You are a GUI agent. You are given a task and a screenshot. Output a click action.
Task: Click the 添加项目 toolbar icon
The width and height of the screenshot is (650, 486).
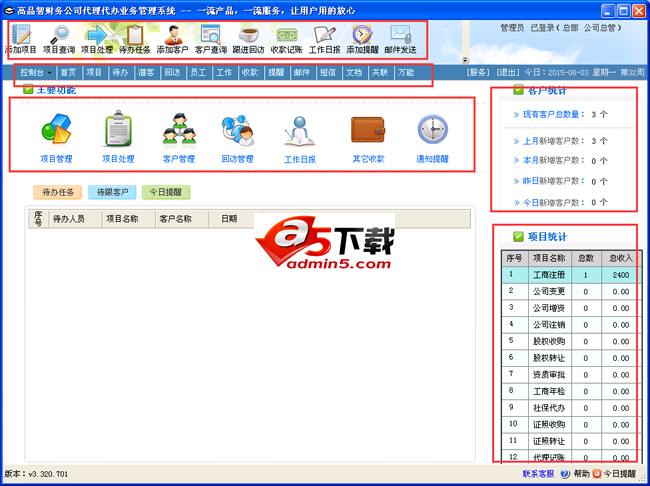coord(20,35)
